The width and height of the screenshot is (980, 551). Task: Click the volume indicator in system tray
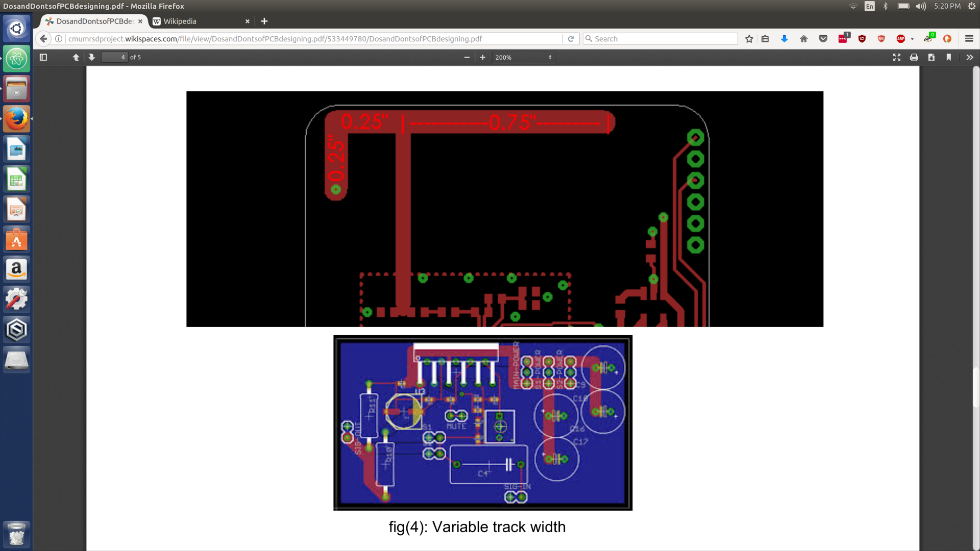coord(920,6)
